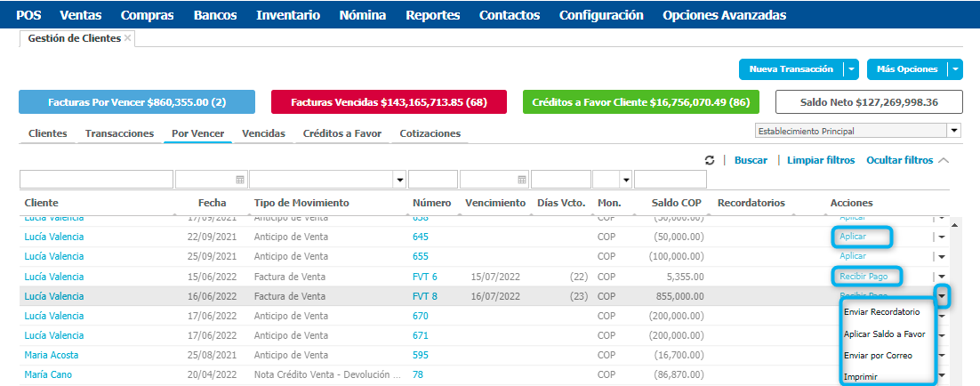Focus the Cliente filter text field
The width and height of the screenshot is (980, 386).
tap(96, 180)
